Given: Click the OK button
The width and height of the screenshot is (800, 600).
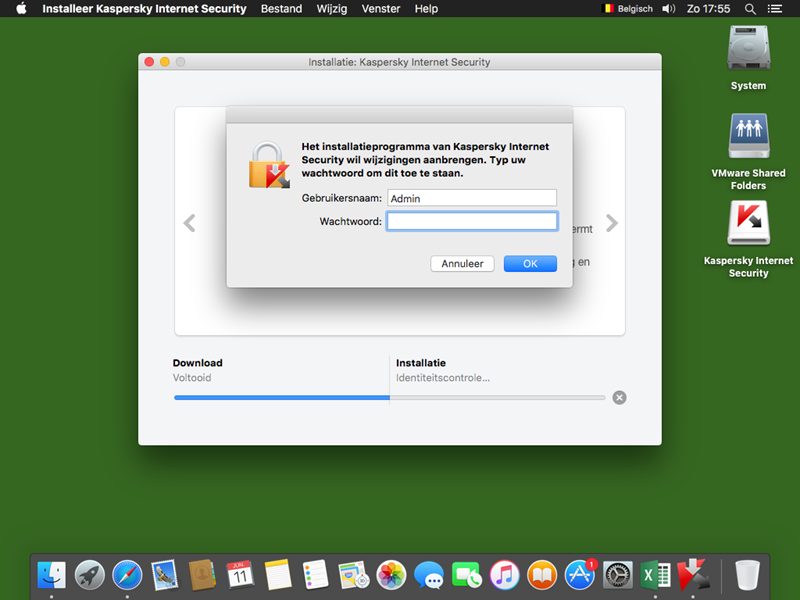Looking at the screenshot, I should tap(530, 264).
